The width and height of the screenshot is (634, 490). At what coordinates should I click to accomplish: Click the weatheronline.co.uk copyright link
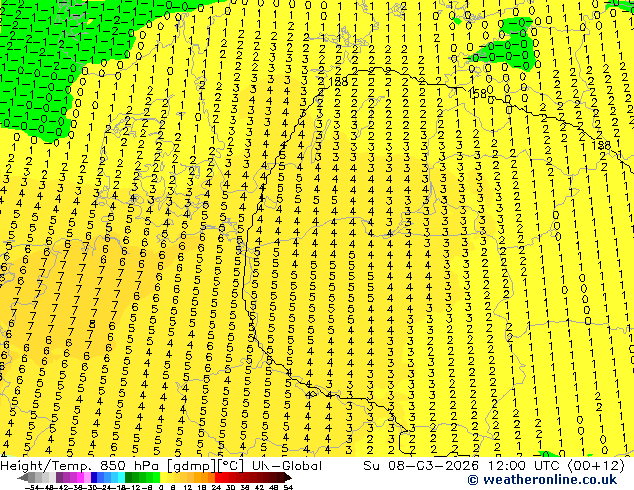click(542, 480)
